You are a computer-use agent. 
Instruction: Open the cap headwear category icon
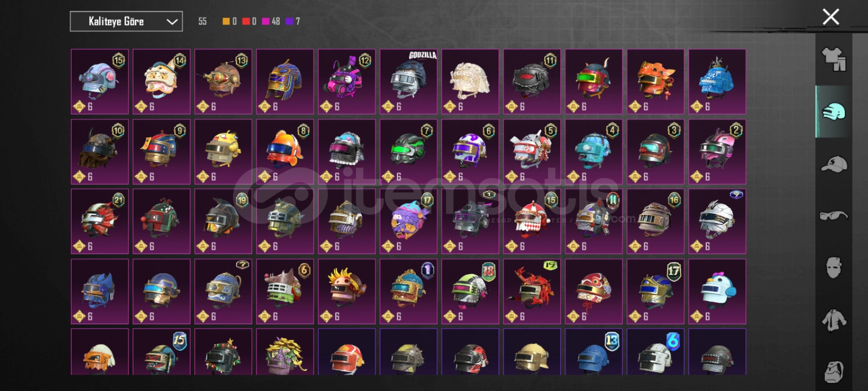tap(833, 163)
